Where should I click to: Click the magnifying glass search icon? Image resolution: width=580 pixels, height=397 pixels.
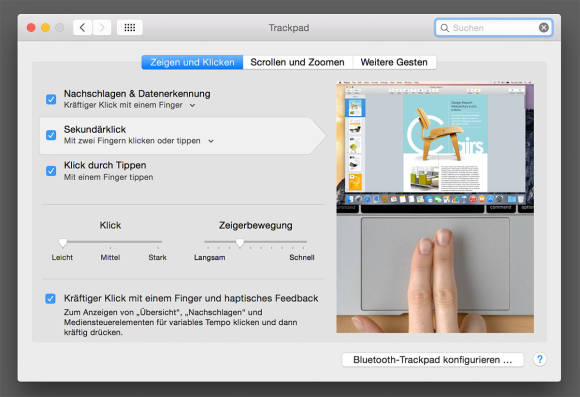445,28
